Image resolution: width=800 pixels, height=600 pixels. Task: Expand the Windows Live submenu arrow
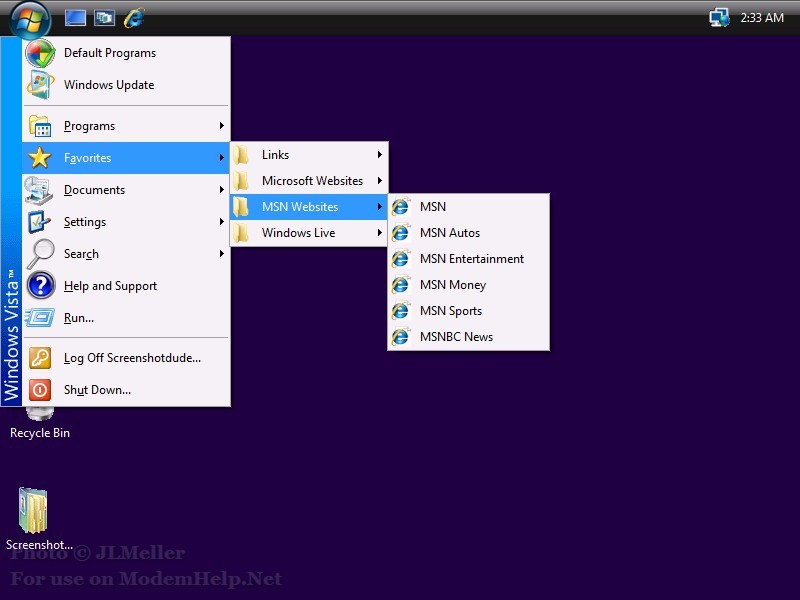[380, 233]
